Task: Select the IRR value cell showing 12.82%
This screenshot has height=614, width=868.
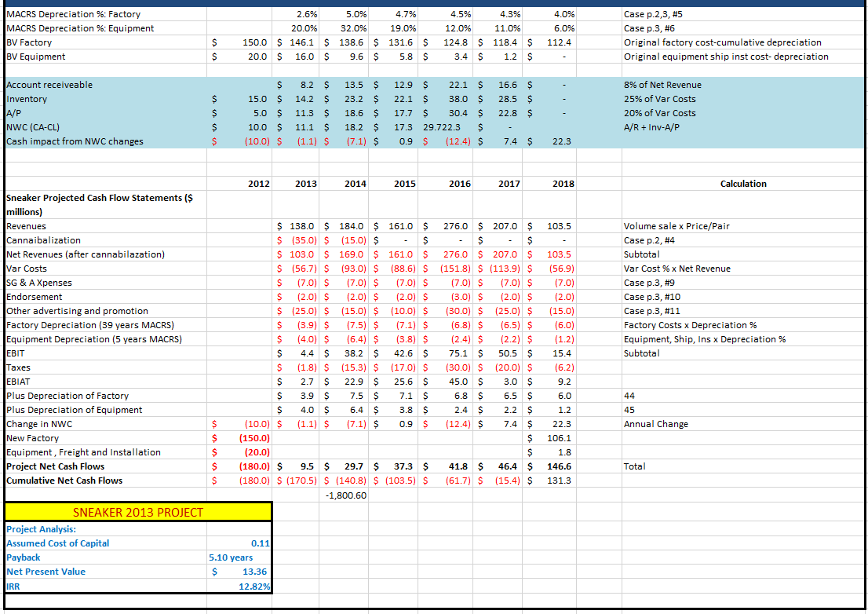Action: click(255, 586)
